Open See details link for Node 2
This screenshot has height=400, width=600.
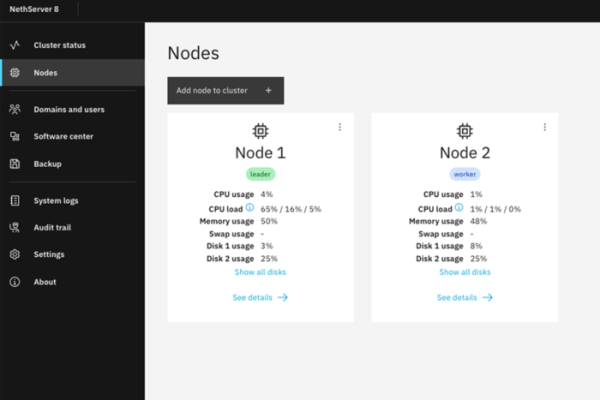pos(464,297)
